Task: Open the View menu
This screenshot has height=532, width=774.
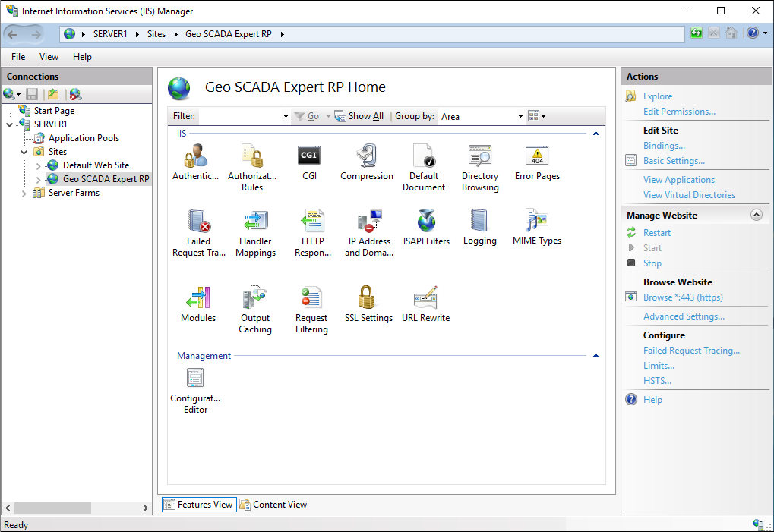Action: tap(49, 57)
